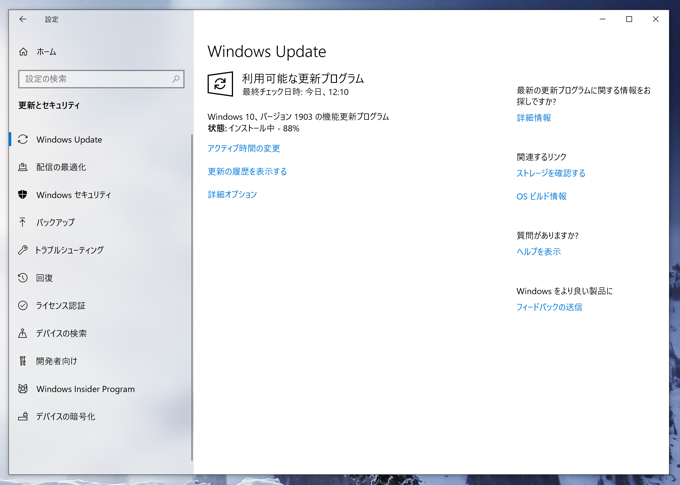The width and height of the screenshot is (680, 485).
Task: Click the 利用可能な更新プログラム heading
Action: click(303, 79)
